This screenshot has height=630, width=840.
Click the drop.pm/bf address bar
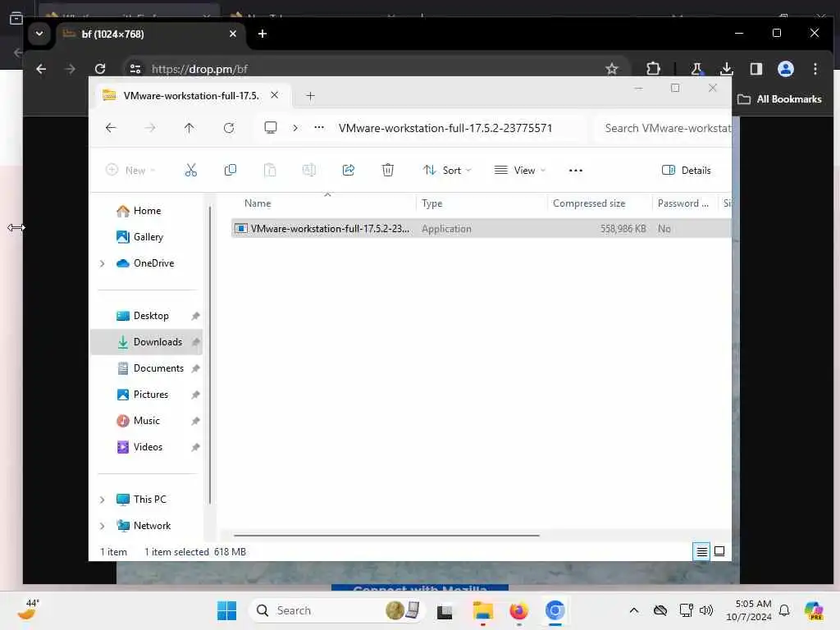pos(375,69)
